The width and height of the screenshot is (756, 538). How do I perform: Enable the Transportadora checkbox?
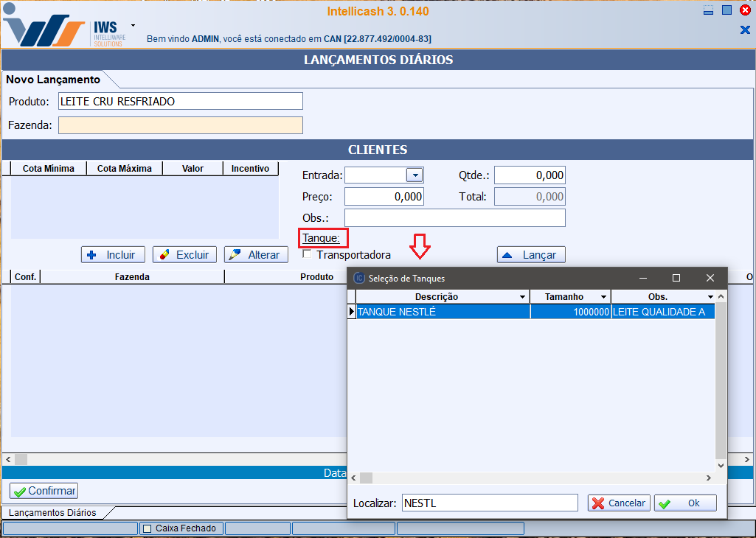pos(307,255)
